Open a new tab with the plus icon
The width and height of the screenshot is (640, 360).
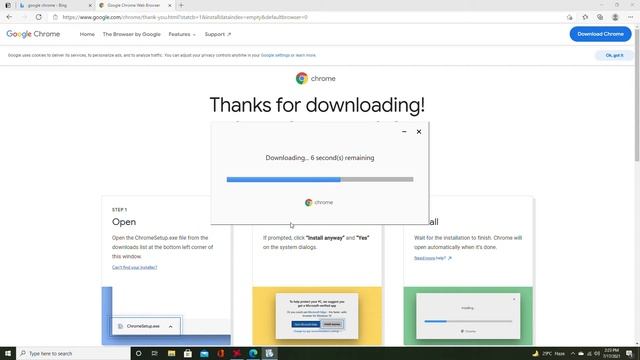pyautogui.click(x=181, y=5)
